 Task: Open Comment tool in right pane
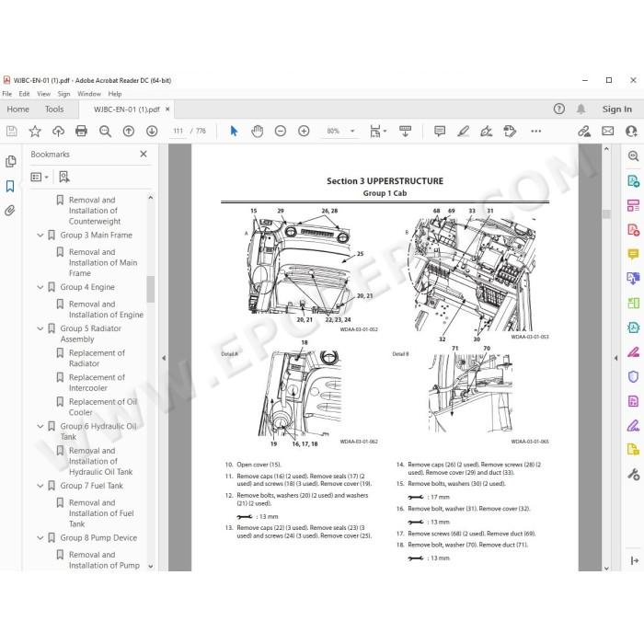633,254
